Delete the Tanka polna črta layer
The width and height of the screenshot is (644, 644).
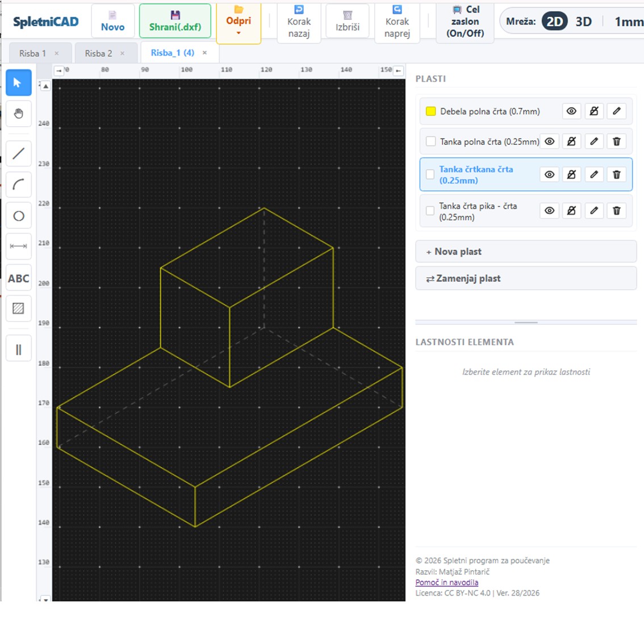tap(617, 141)
